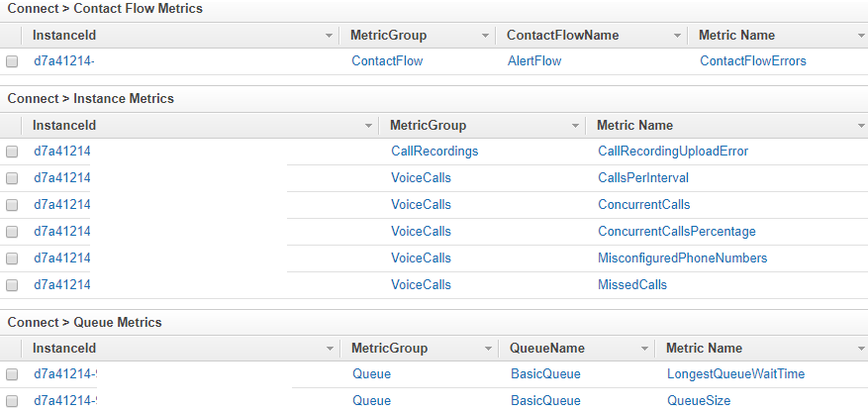Image resolution: width=868 pixels, height=412 pixels.
Task: Click the MisconfiguredPhoneNumbers metric link
Action: pos(683,258)
